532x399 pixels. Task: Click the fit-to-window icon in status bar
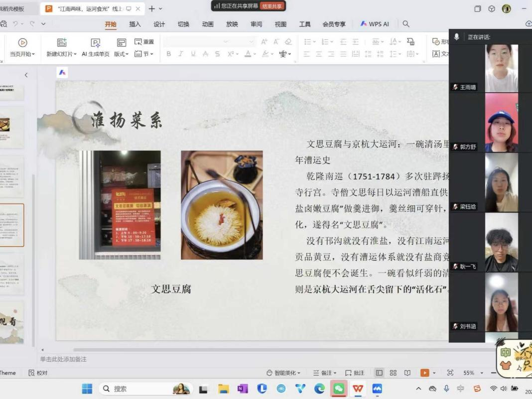pyautogui.click(x=450, y=373)
